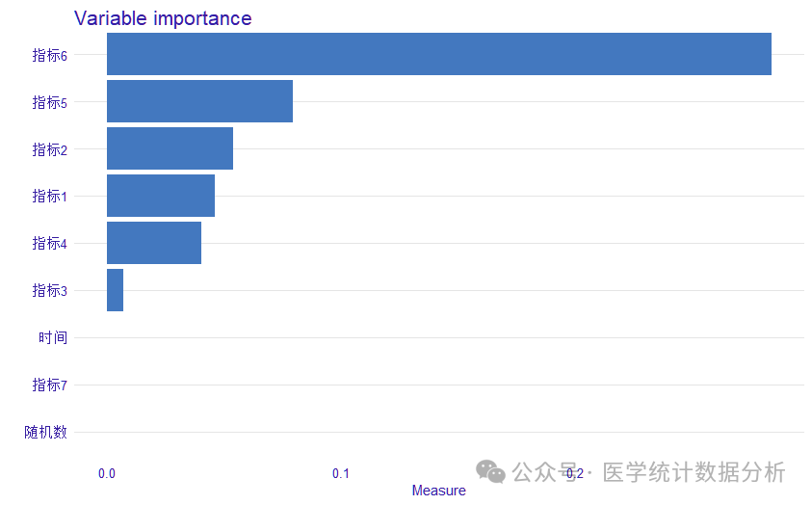Click the 随机数 axis label

pyautogui.click(x=46, y=432)
